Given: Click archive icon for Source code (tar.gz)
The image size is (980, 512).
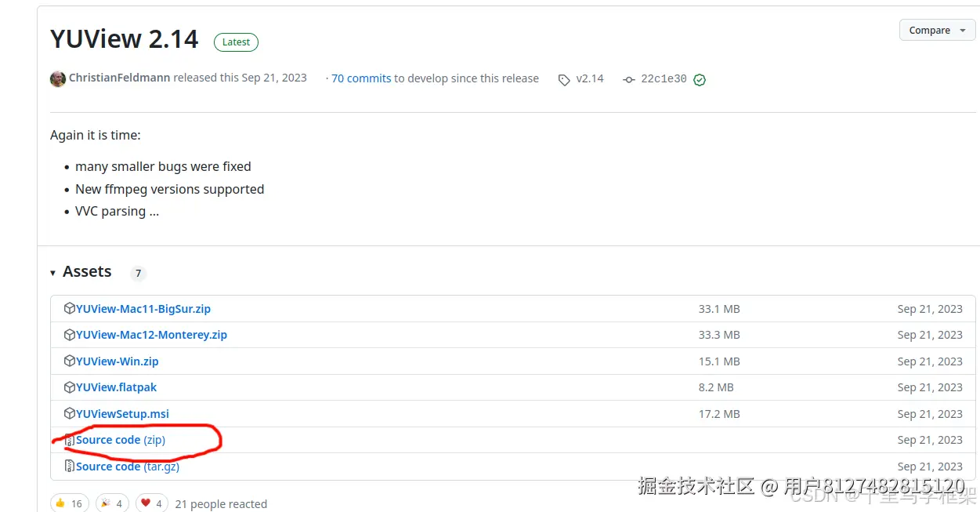Looking at the screenshot, I should point(70,467).
